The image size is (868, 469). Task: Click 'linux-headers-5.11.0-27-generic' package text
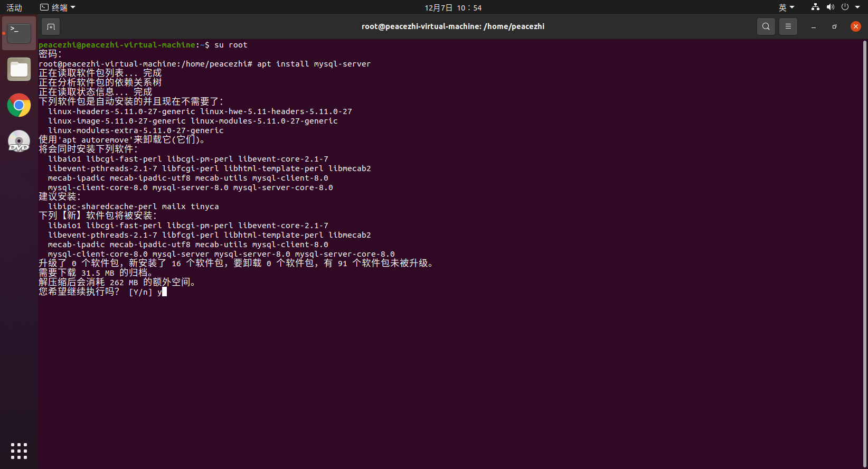pos(121,111)
